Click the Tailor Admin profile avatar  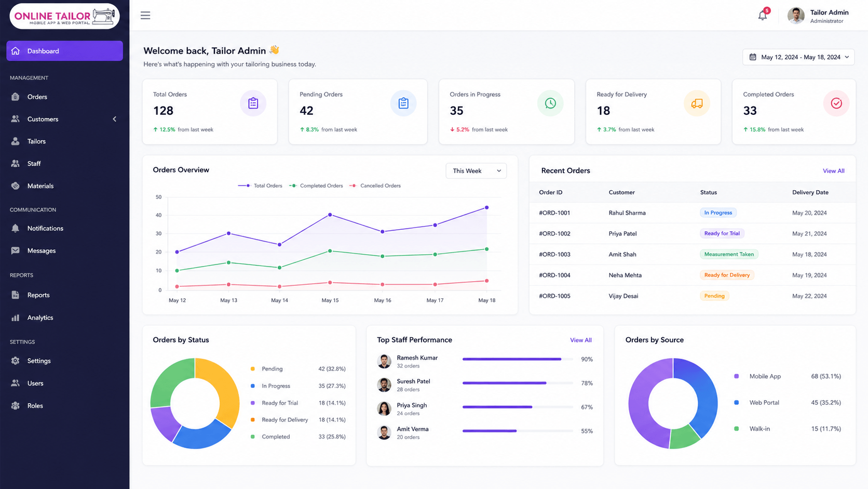796,16
